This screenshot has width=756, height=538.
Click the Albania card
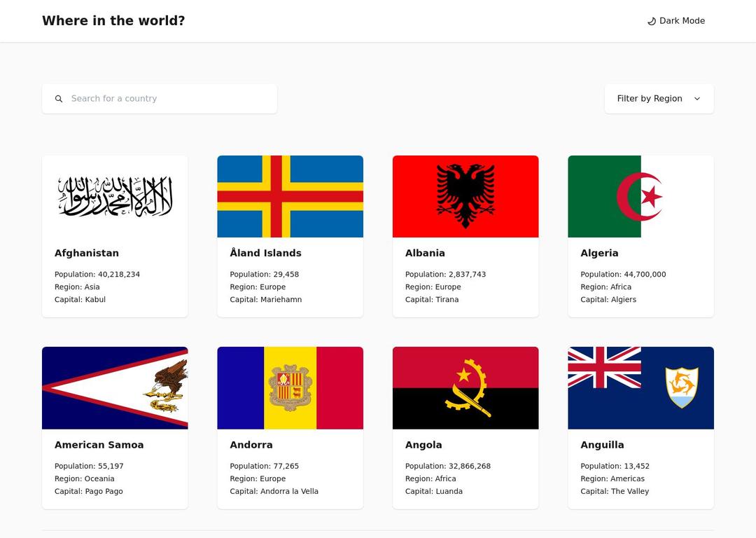tap(465, 236)
